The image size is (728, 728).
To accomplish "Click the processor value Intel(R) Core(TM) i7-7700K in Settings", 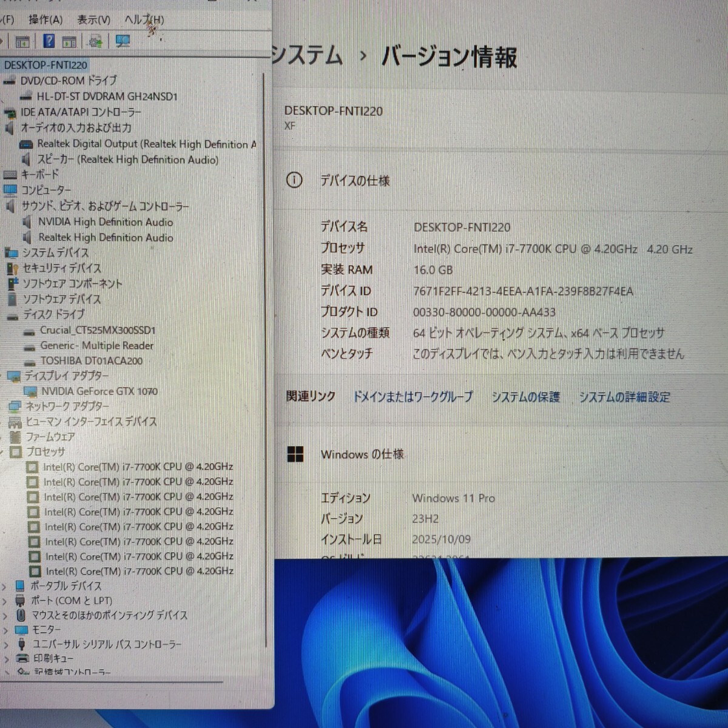I will (x=553, y=249).
